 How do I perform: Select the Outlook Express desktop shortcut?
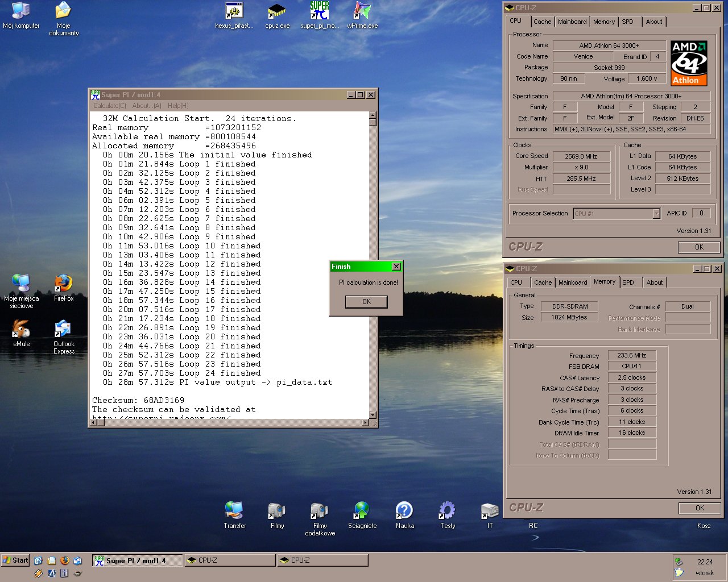[x=64, y=337]
